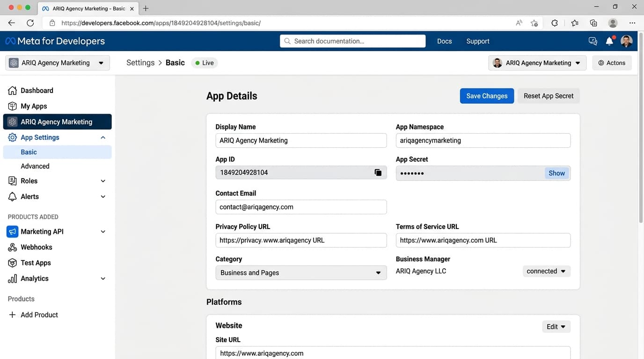Open the Website Edit dropdown

pyautogui.click(x=556, y=327)
